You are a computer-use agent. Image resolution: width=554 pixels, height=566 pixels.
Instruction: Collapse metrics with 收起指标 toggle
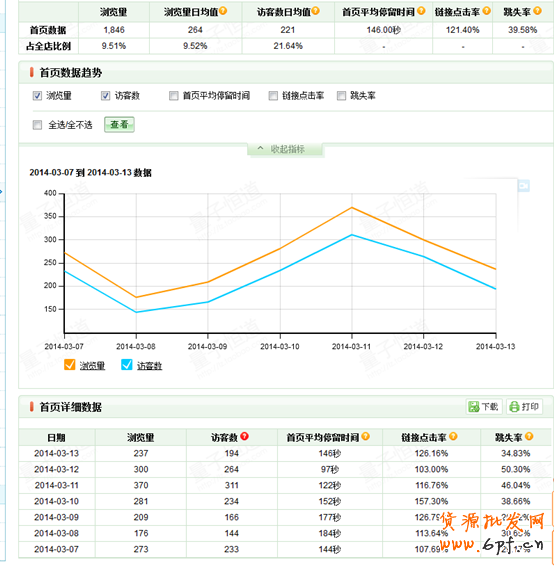(x=286, y=149)
